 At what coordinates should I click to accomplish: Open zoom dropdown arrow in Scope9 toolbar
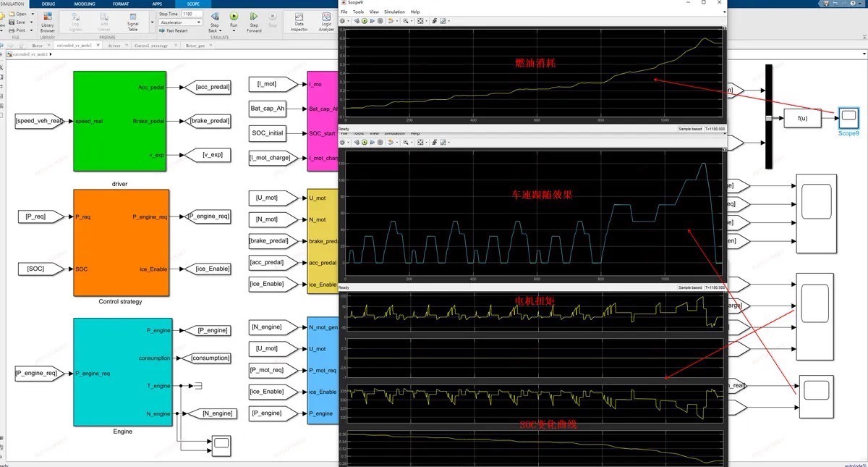point(412,21)
